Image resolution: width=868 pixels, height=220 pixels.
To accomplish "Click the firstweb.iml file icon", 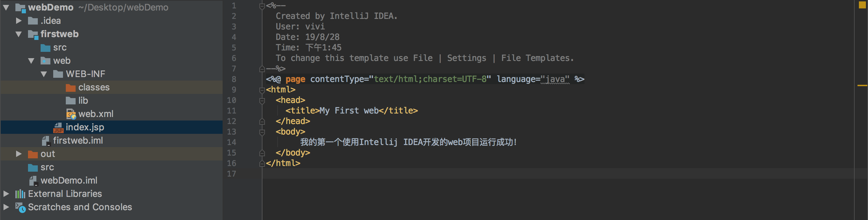I will [x=46, y=141].
